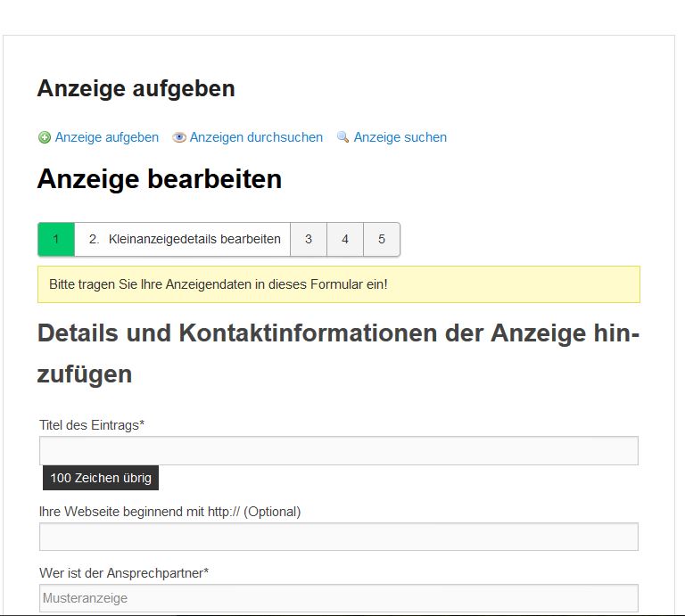This screenshot has width=685, height=616.
Task: Go to the green step 1 tab
Action: (56, 239)
